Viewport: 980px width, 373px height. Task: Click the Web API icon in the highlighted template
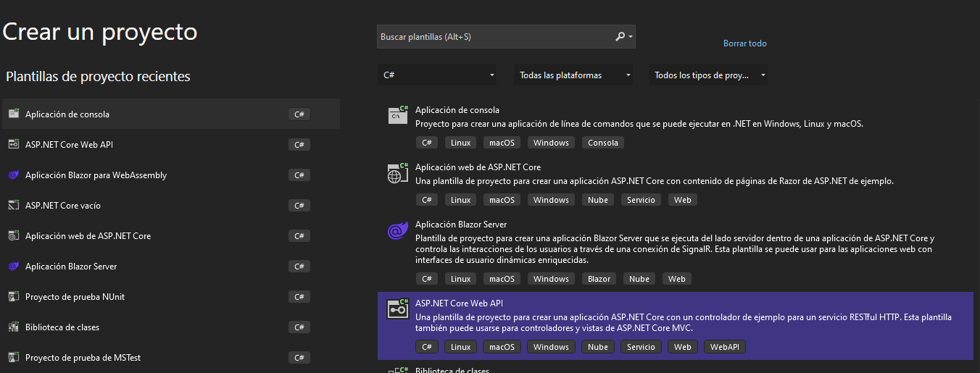[398, 309]
